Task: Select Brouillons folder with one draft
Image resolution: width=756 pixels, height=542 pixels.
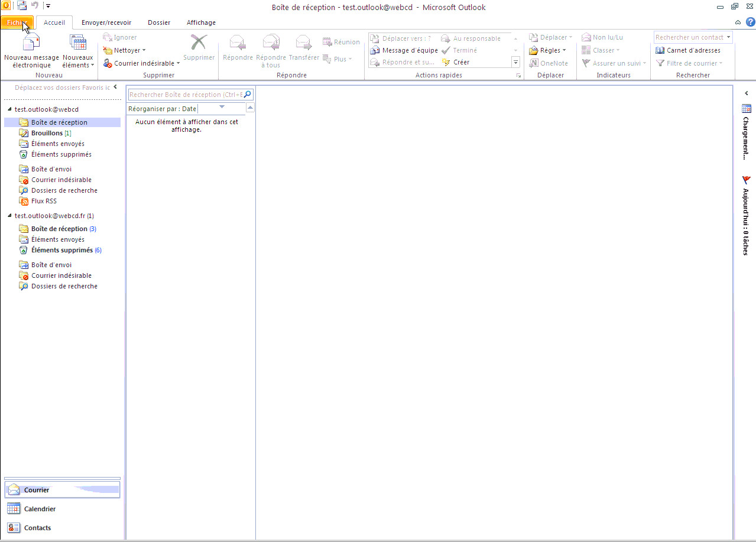Action: [51, 133]
